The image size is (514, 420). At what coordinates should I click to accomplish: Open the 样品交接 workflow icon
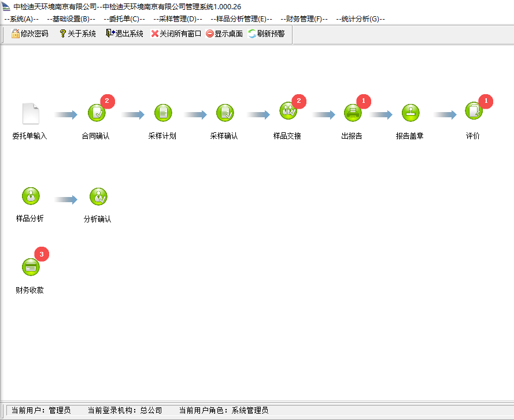coord(288,111)
